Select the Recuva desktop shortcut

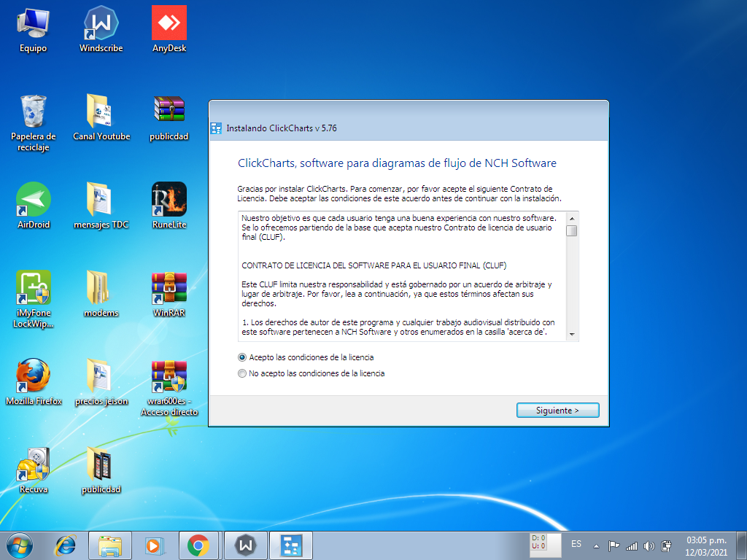[33, 470]
